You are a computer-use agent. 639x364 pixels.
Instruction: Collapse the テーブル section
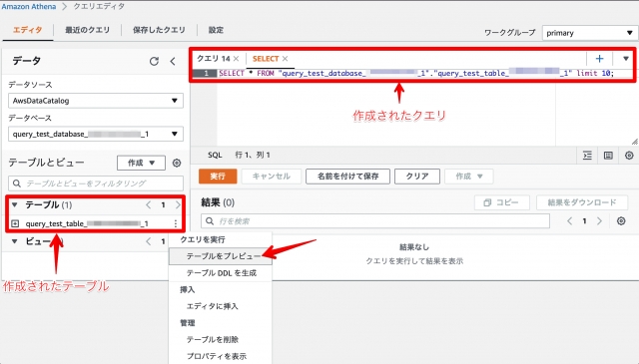[x=15, y=204]
